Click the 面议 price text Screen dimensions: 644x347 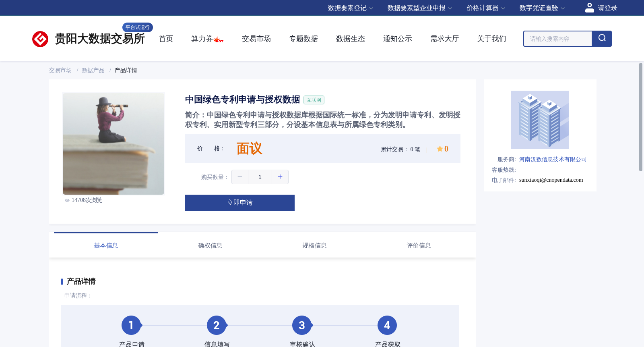[x=249, y=149]
